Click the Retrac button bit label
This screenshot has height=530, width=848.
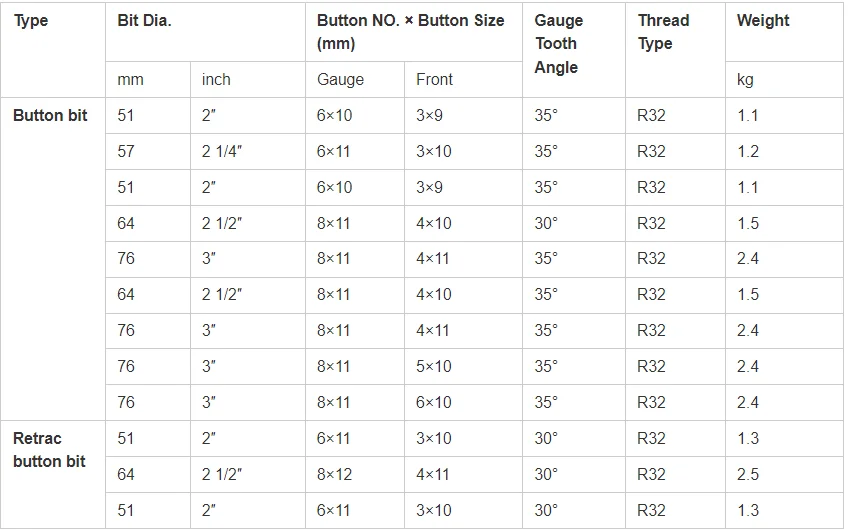tap(49, 449)
